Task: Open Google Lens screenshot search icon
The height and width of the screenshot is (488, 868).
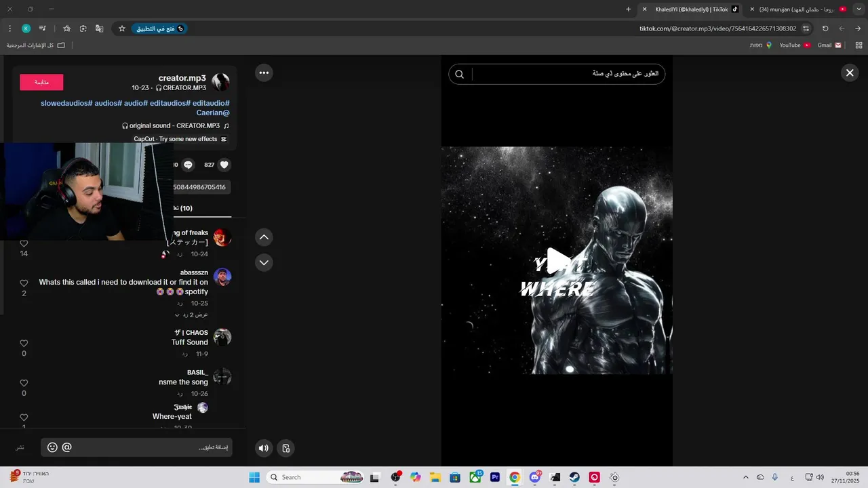Action: (x=83, y=28)
